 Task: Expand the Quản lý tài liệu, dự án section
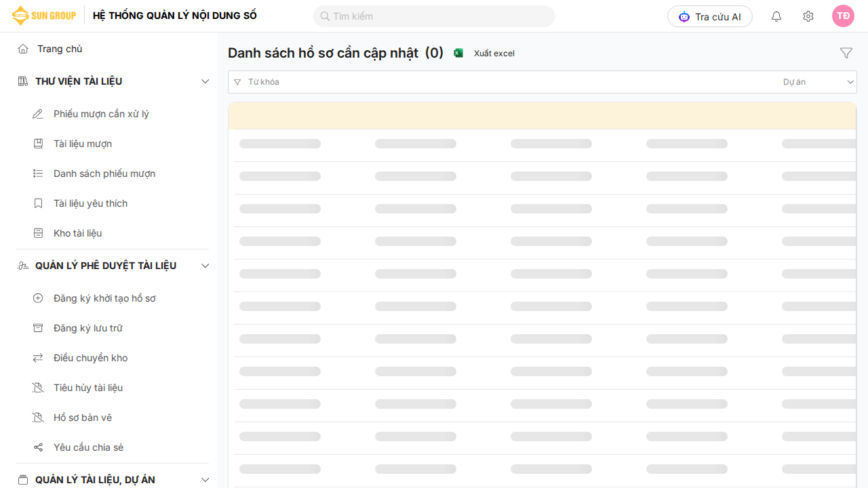(x=205, y=480)
